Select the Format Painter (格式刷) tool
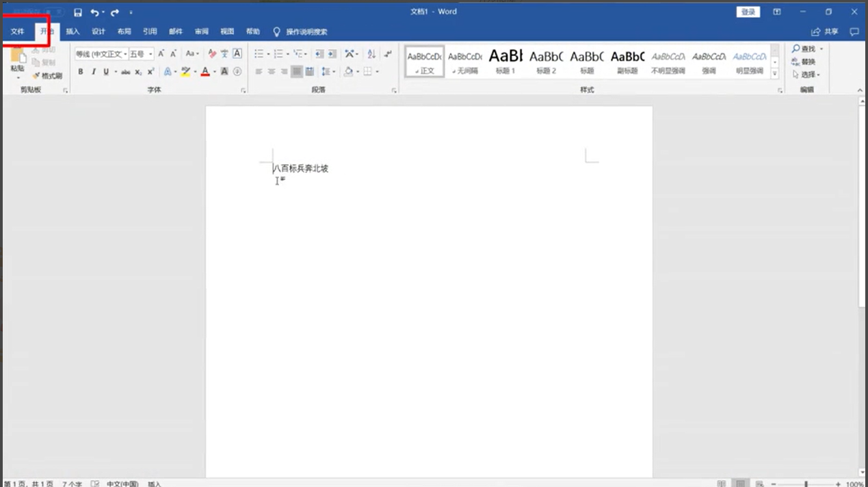This screenshot has width=868, height=487. pyautogui.click(x=48, y=76)
